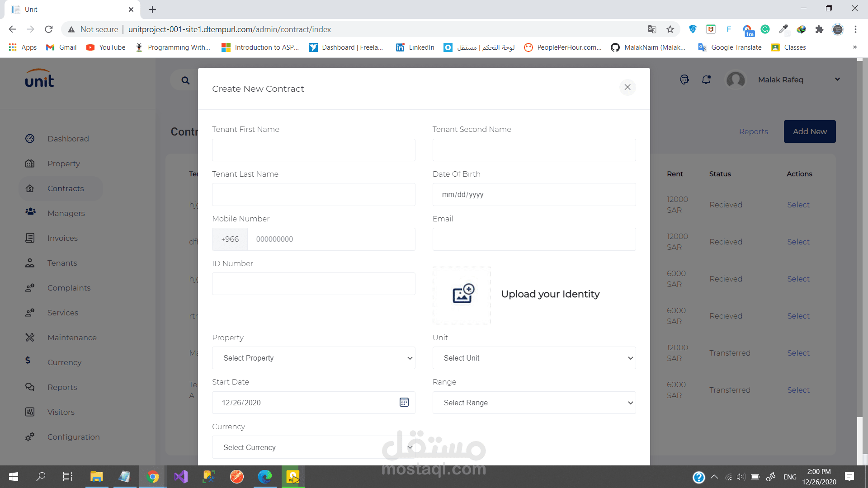868x488 pixels.
Task: Click the upload identity image icon
Action: pyautogui.click(x=463, y=294)
